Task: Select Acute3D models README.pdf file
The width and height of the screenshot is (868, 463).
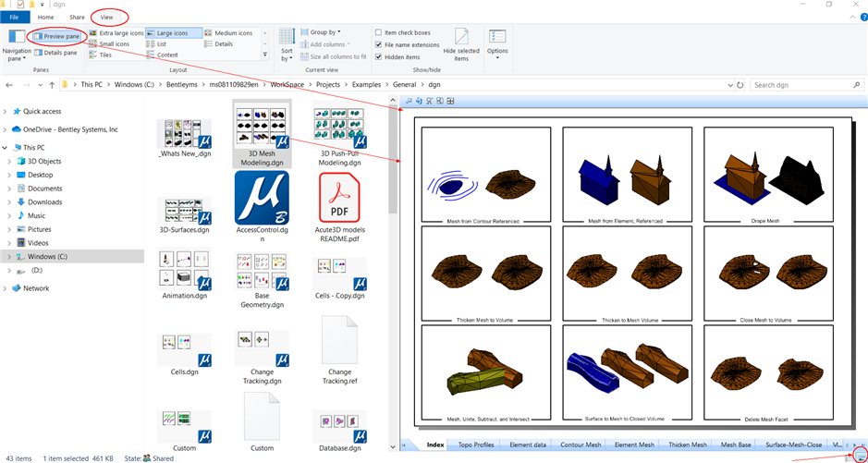Action: (x=339, y=207)
